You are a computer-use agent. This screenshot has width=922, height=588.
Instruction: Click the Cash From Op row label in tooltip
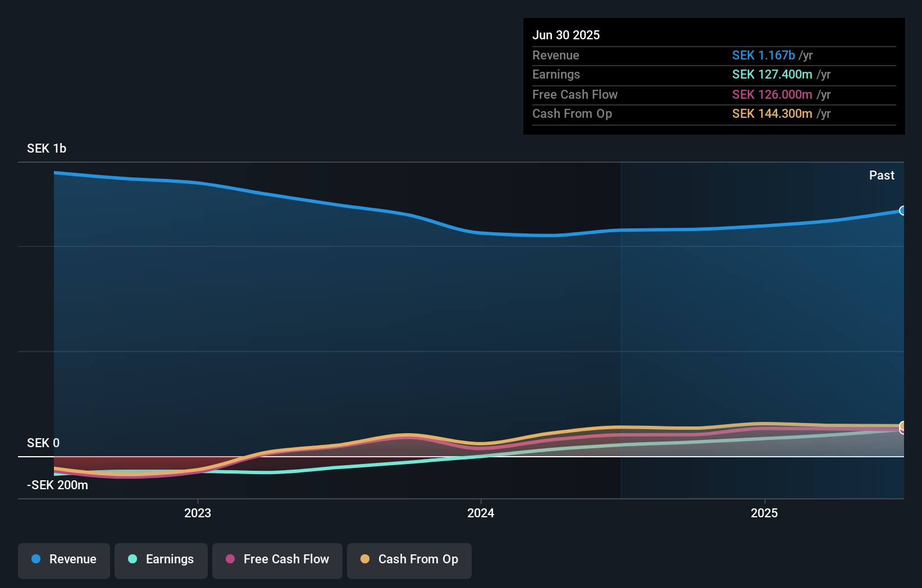[572, 113]
